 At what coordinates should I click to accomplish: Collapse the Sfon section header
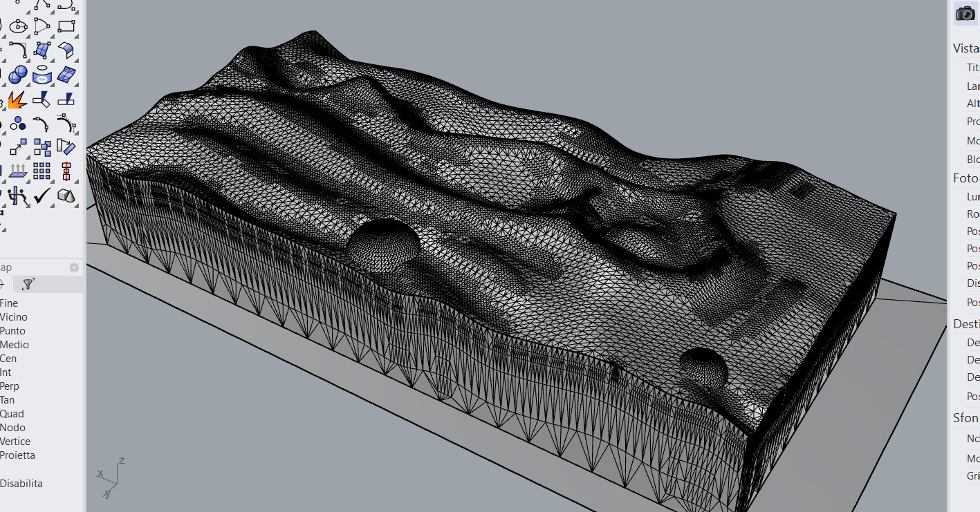pyautogui.click(x=965, y=418)
